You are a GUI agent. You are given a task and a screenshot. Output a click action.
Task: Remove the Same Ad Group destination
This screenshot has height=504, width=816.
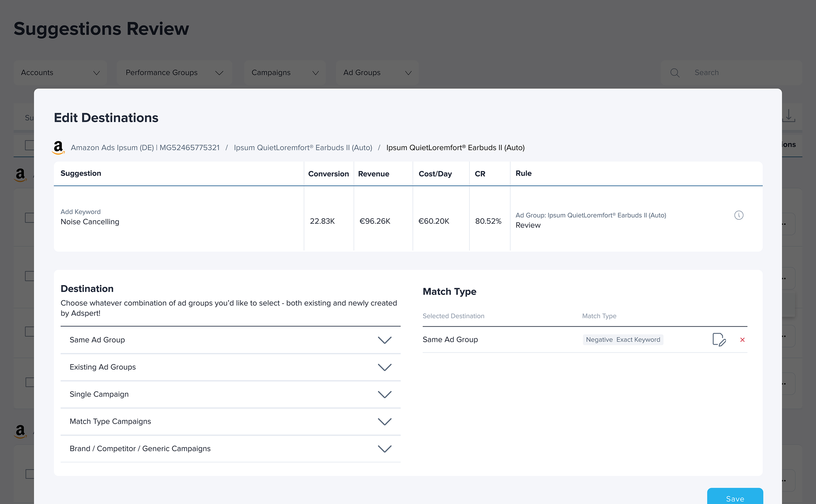[742, 340]
